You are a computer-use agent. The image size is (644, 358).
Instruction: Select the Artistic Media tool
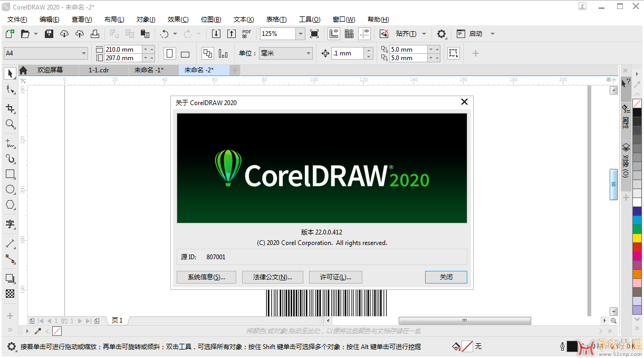(10, 158)
